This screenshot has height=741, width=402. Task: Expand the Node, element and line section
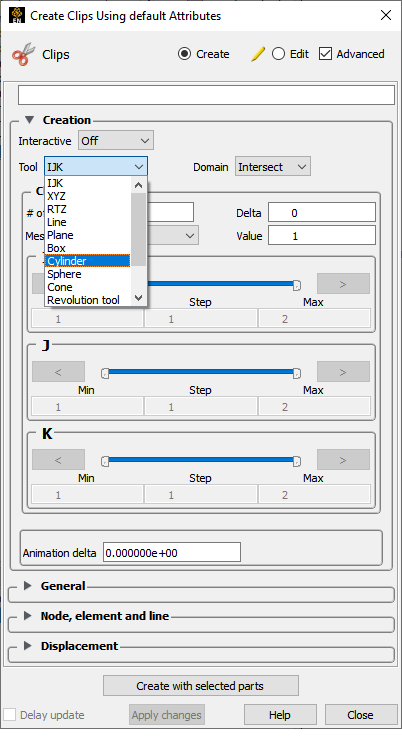tap(28, 616)
